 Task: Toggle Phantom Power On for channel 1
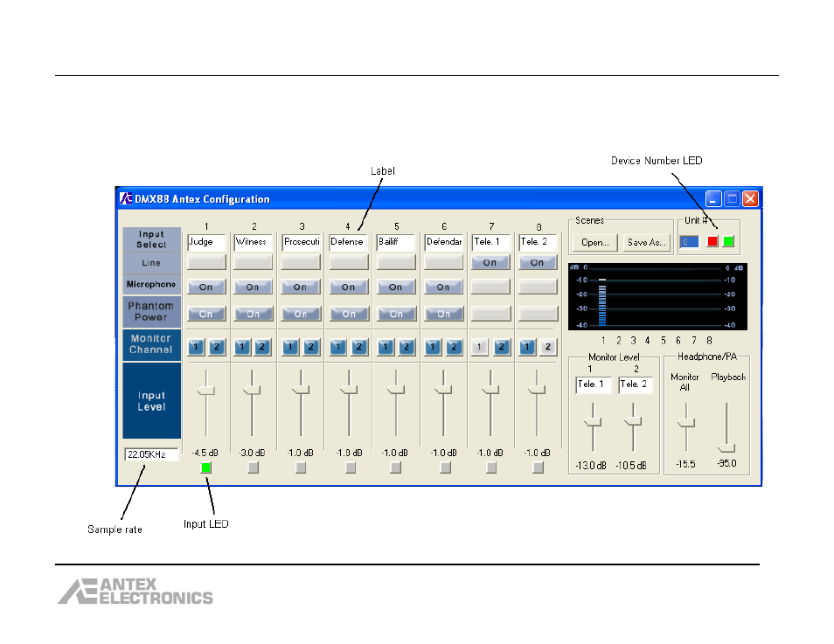tap(206, 314)
